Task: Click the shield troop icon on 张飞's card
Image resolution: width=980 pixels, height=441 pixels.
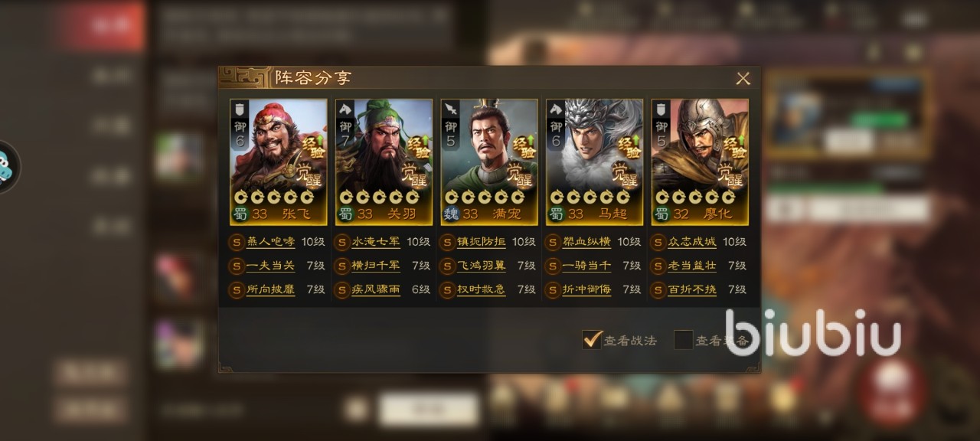Action: tap(239, 108)
